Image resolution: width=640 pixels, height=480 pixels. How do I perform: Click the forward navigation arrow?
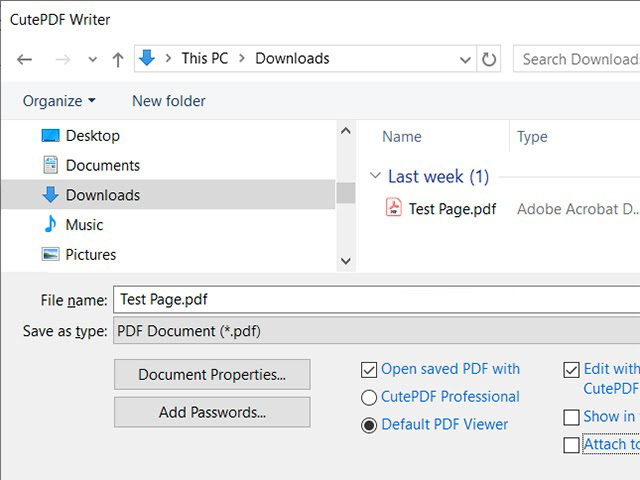pyautogui.click(x=62, y=60)
